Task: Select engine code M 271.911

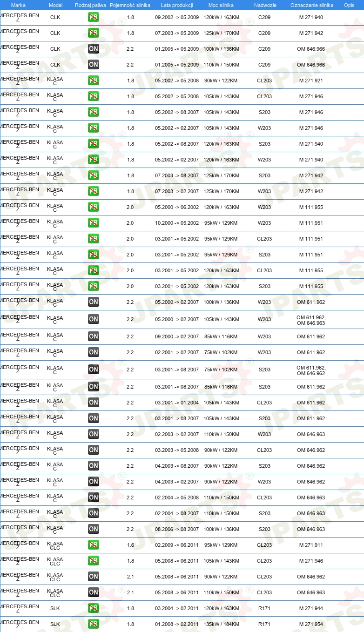Action: point(311,545)
